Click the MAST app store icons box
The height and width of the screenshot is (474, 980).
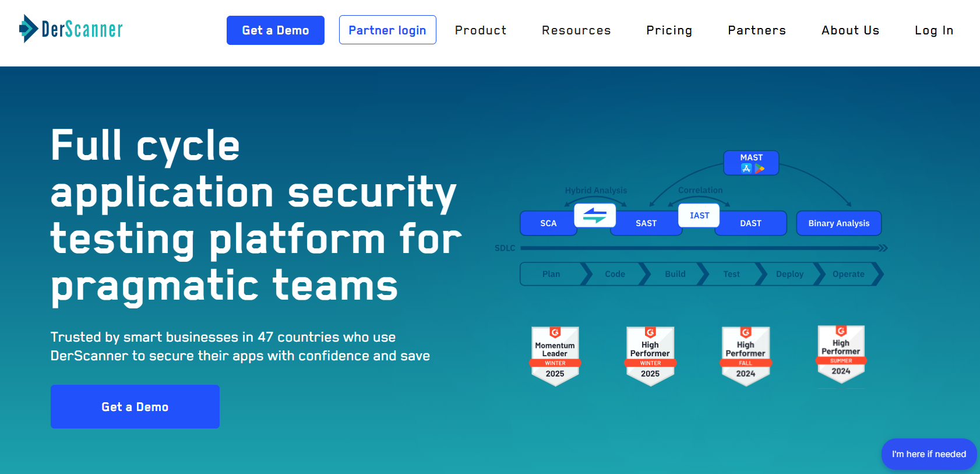click(751, 163)
